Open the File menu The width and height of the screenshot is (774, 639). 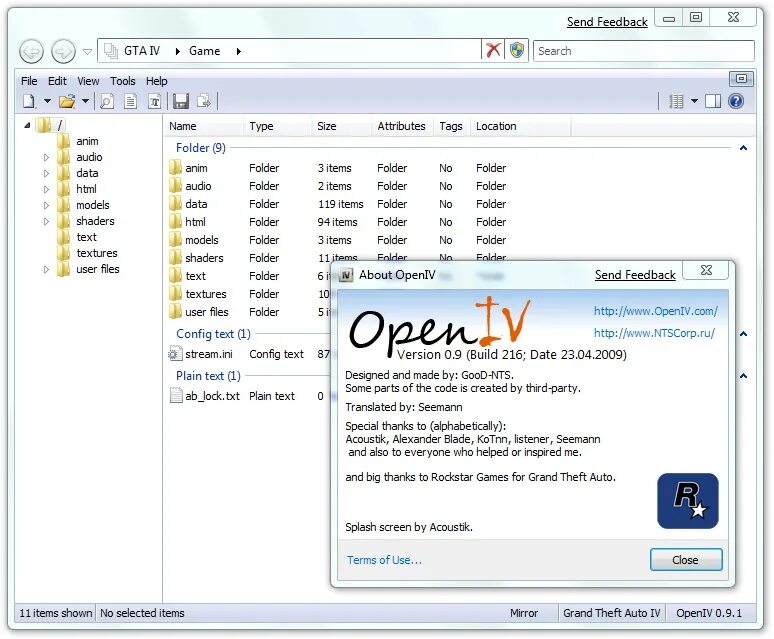pos(29,81)
